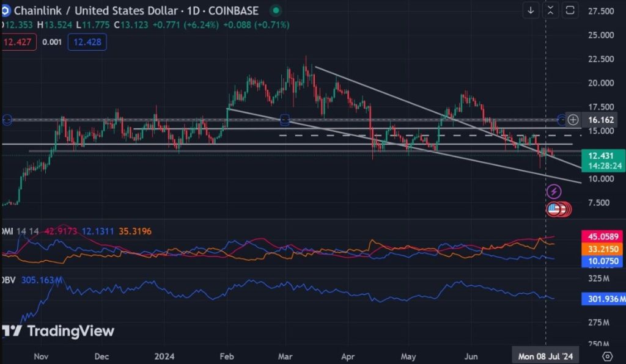Click the blue DMI axis label 10.0750

[x=603, y=261]
